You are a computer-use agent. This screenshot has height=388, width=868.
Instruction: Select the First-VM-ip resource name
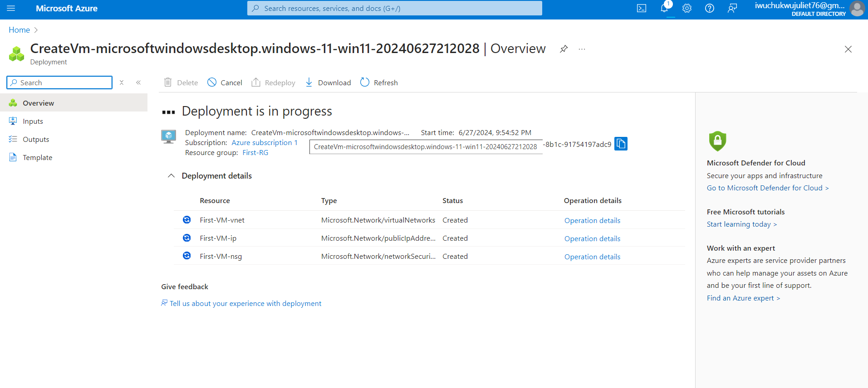coord(218,238)
